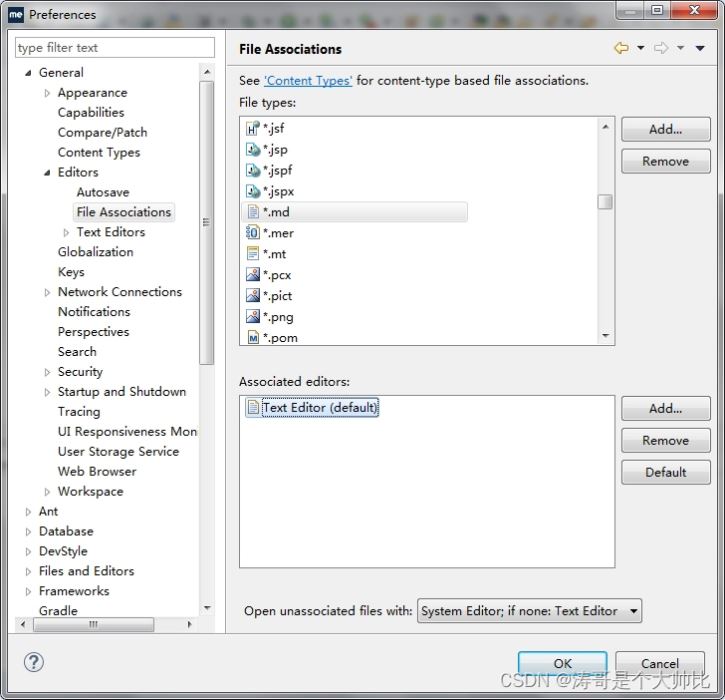Expand the Files and Editors node
This screenshot has height=700, width=725.
(28, 571)
